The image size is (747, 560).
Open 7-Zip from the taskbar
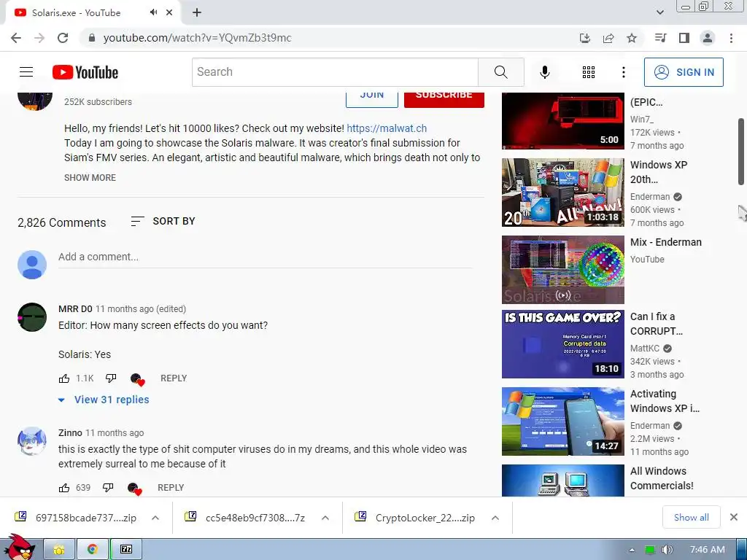click(126, 550)
